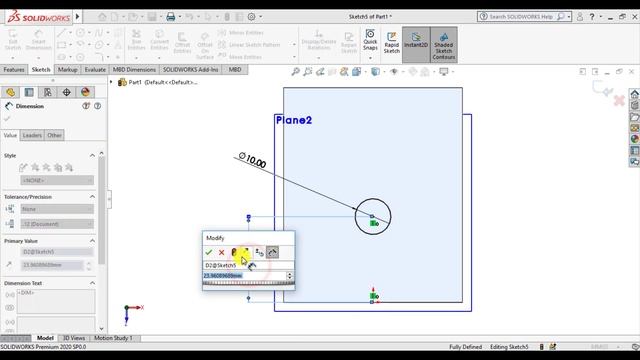Select the Model tab at the bottom
Image resolution: width=640 pixels, height=360 pixels.
click(45, 338)
